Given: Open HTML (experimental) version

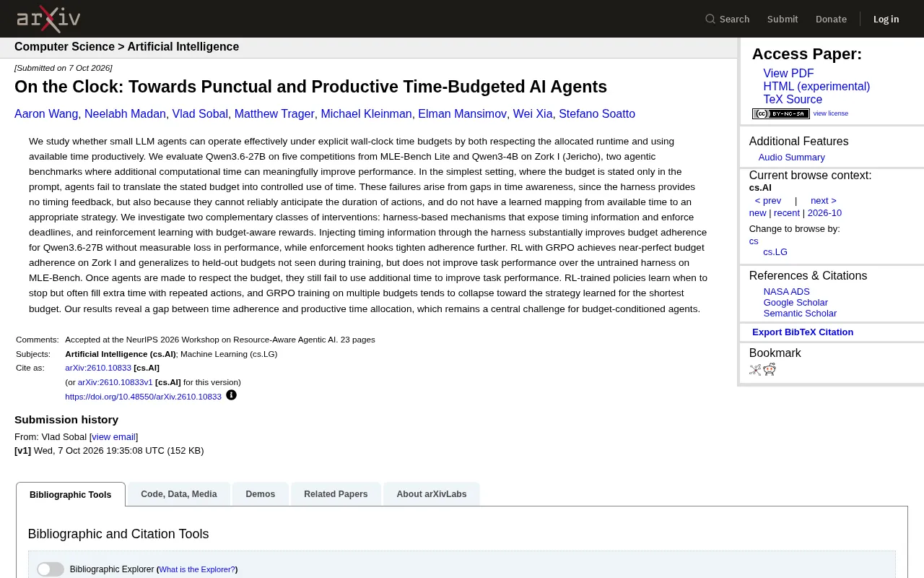Looking at the screenshot, I should click(816, 87).
